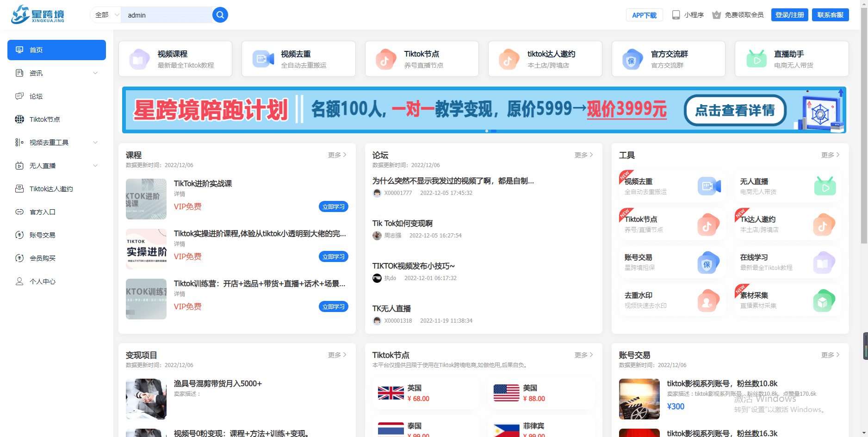Expand the 无人直播 sidebar submenu

[x=95, y=166]
